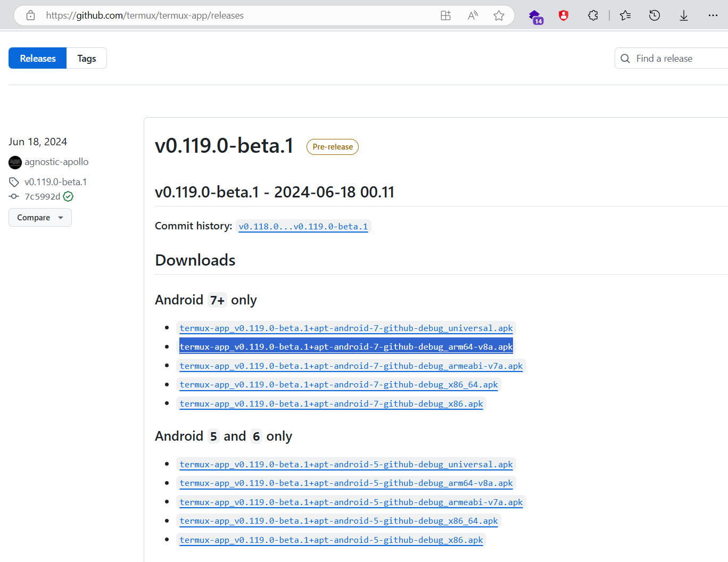Activate the Read aloud icon
The image size is (728, 562).
coord(473,15)
